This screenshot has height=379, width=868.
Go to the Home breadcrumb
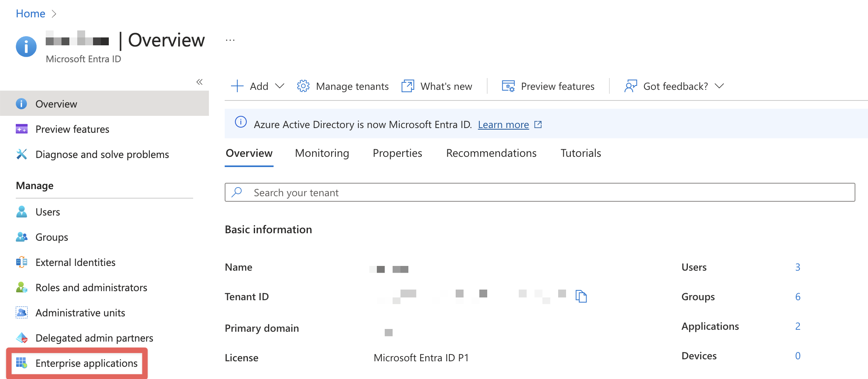tap(30, 14)
